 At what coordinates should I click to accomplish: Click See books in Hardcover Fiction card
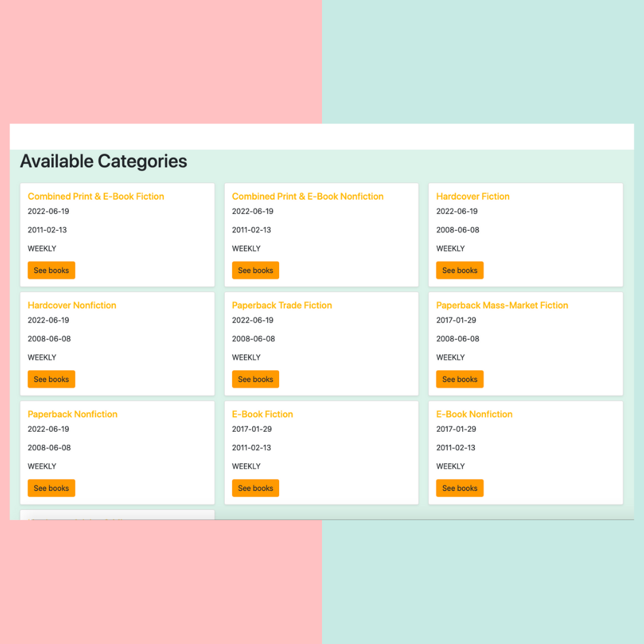pyautogui.click(x=460, y=270)
